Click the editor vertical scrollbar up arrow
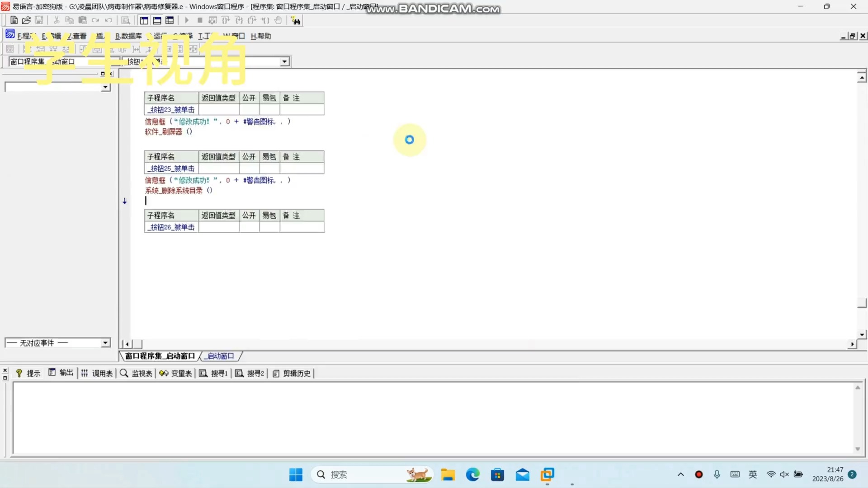The image size is (868, 488). point(862,78)
